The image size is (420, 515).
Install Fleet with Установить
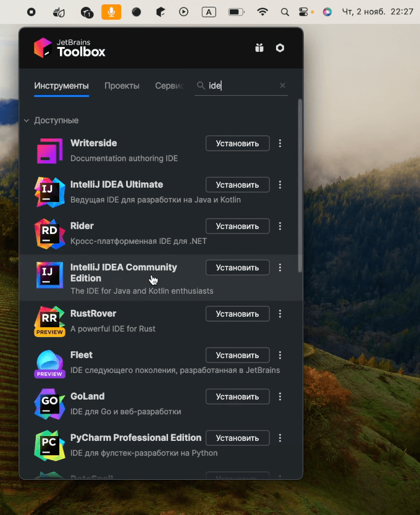point(238,355)
